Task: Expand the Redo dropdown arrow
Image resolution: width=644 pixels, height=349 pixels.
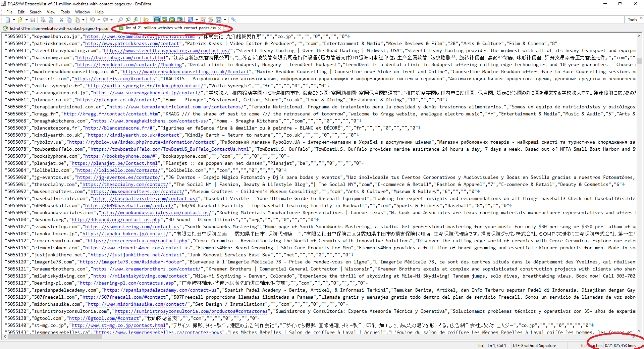Action: pos(111,20)
